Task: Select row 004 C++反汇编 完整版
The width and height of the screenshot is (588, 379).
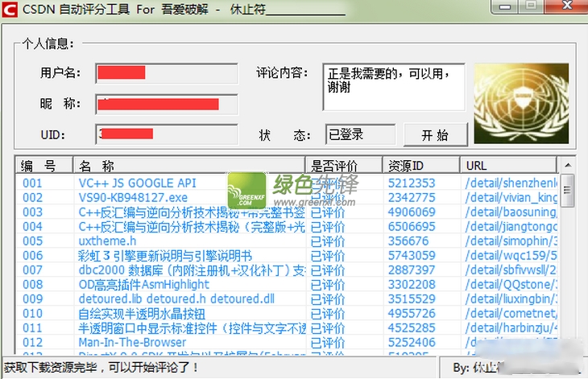Action: [x=287, y=227]
